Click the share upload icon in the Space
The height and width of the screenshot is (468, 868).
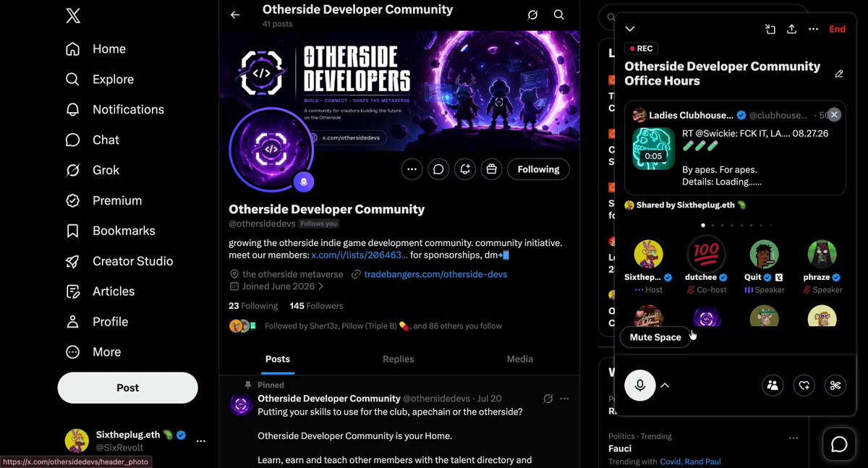792,29
